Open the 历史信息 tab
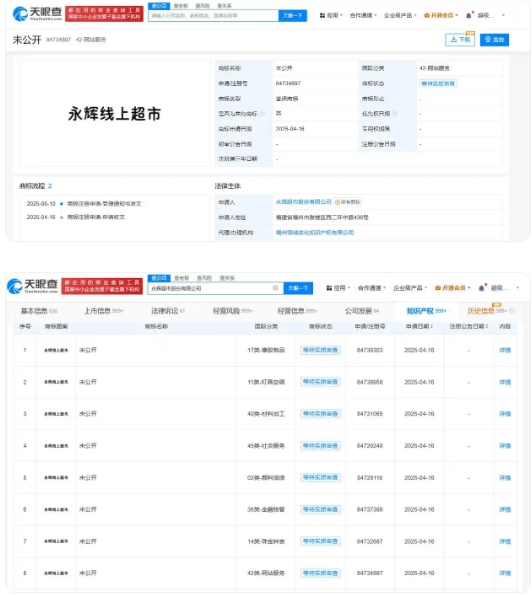The image size is (532, 595). 487,311
